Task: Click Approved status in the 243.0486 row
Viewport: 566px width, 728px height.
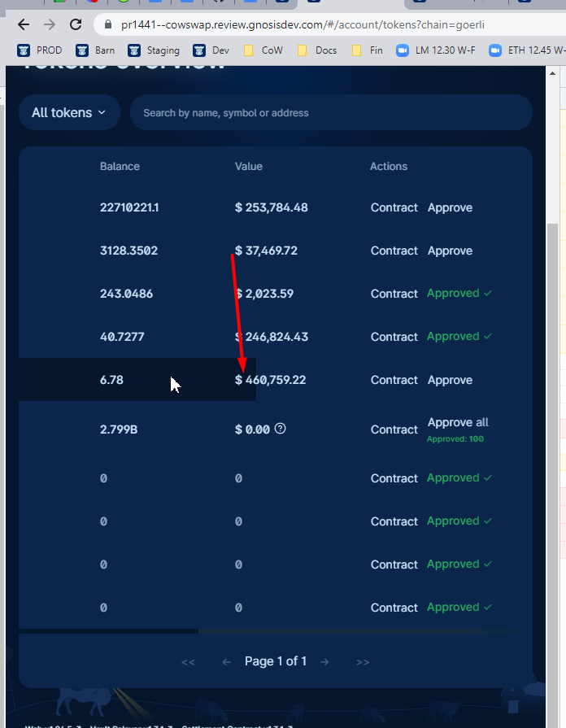Action: tap(459, 294)
